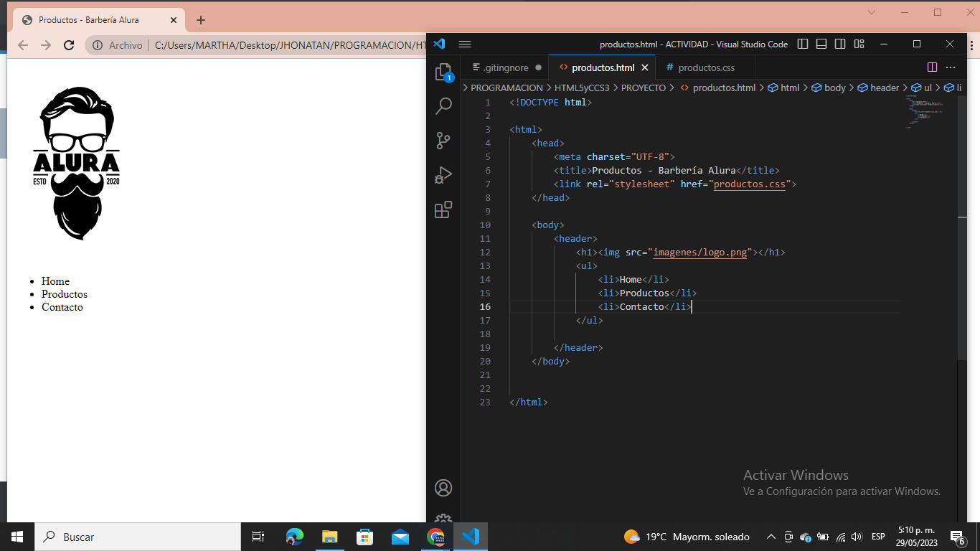Reload the Chrome page

(x=69, y=45)
